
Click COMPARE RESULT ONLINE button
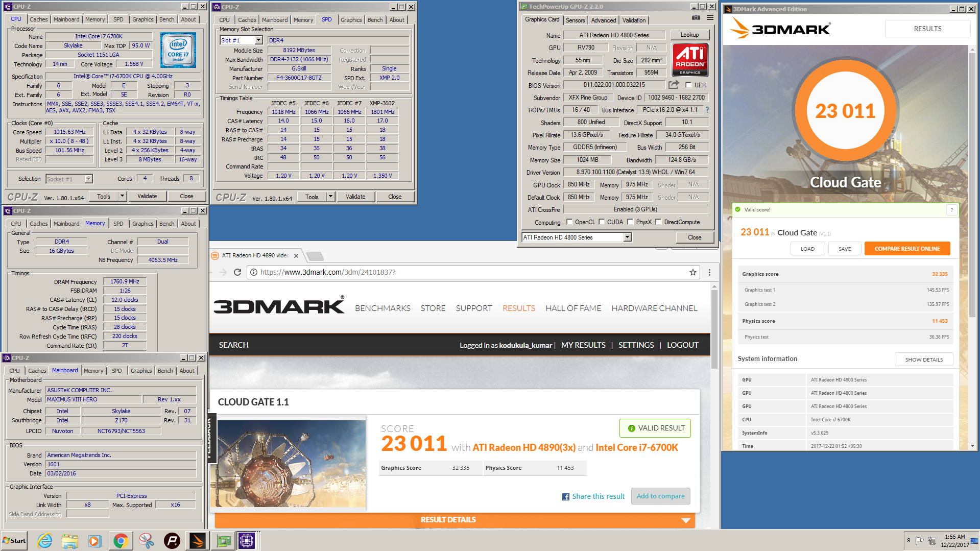(907, 249)
